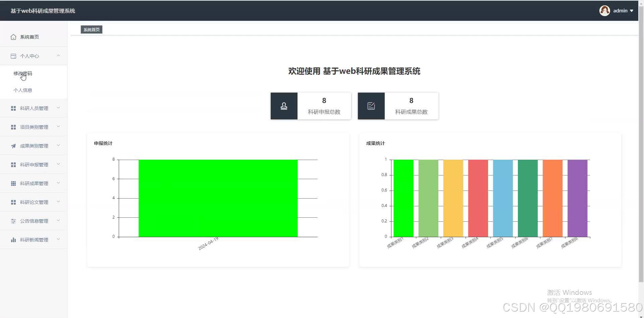Click the admin avatar picture

coord(604,11)
